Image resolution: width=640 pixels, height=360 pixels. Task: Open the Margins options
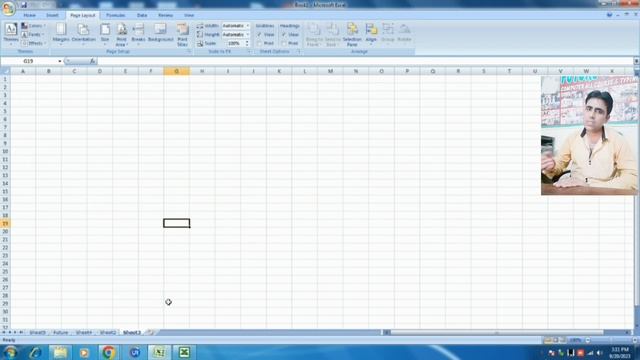[x=61, y=35]
